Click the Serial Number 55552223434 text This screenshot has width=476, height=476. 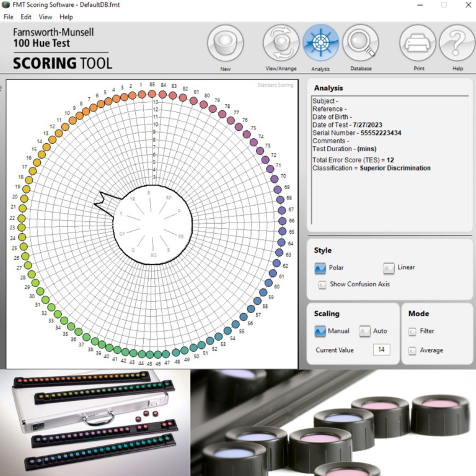357,133
